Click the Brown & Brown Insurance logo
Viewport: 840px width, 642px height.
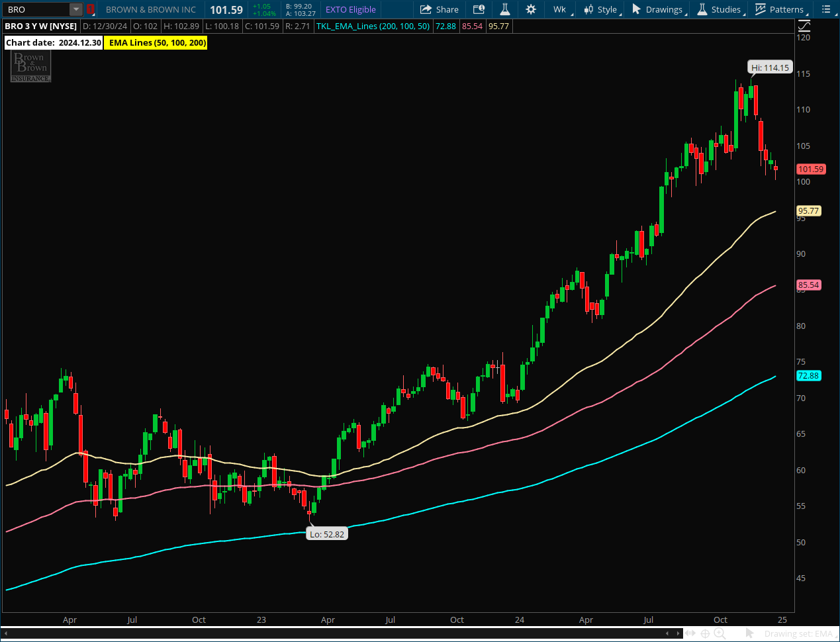click(30, 67)
